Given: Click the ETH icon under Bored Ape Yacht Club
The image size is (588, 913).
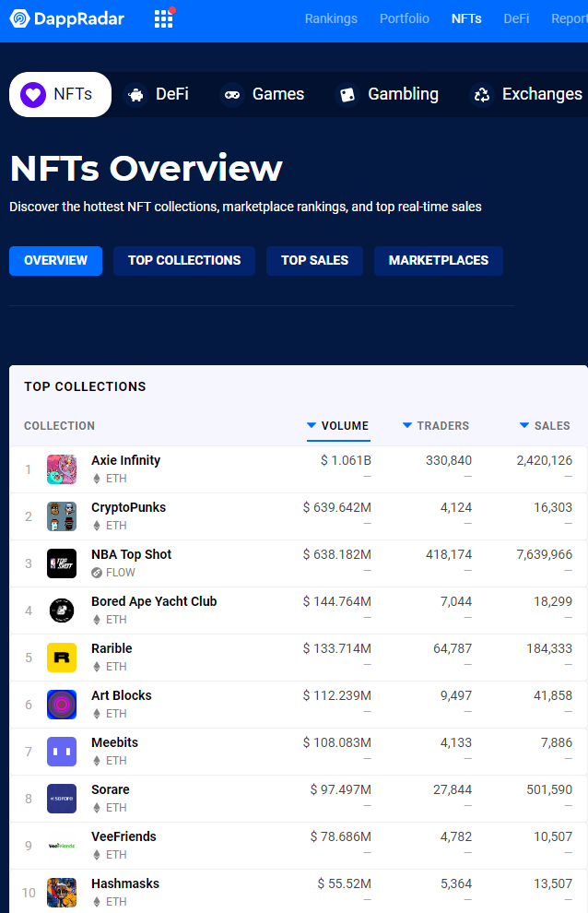Looking at the screenshot, I should 97,620.
